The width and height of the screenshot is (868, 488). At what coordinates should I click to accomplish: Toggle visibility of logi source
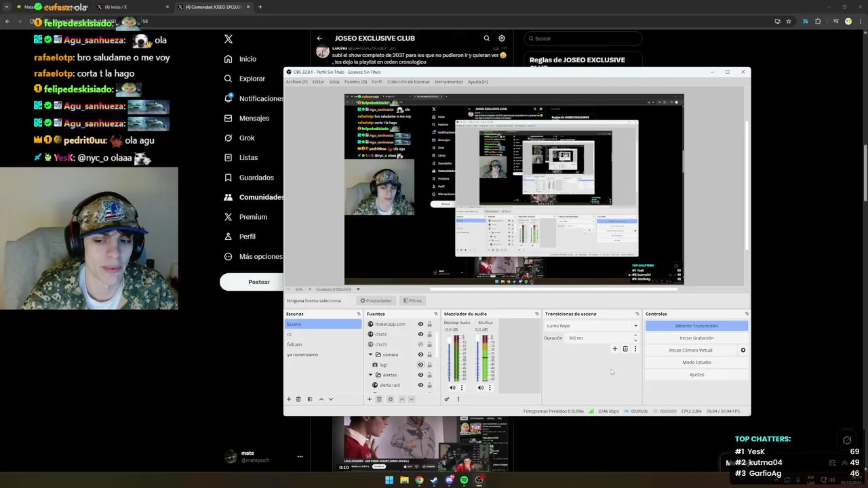click(420, 365)
